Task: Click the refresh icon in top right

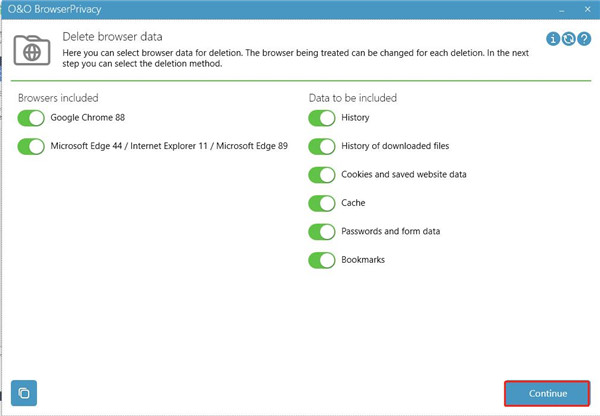Action: coord(569,39)
